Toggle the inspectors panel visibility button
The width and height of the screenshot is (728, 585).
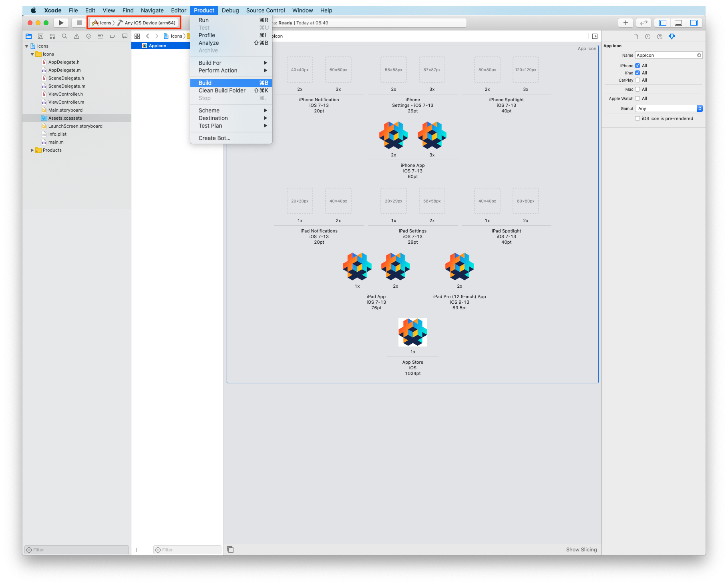point(694,23)
